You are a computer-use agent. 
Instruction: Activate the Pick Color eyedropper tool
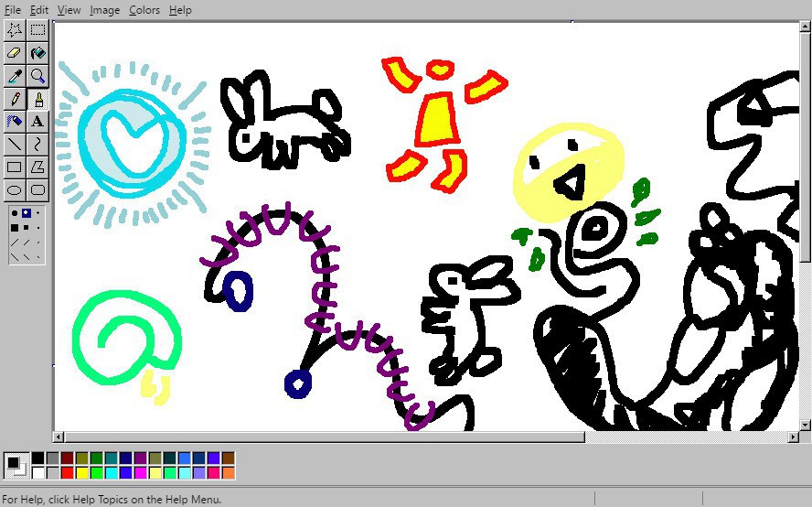[15, 76]
